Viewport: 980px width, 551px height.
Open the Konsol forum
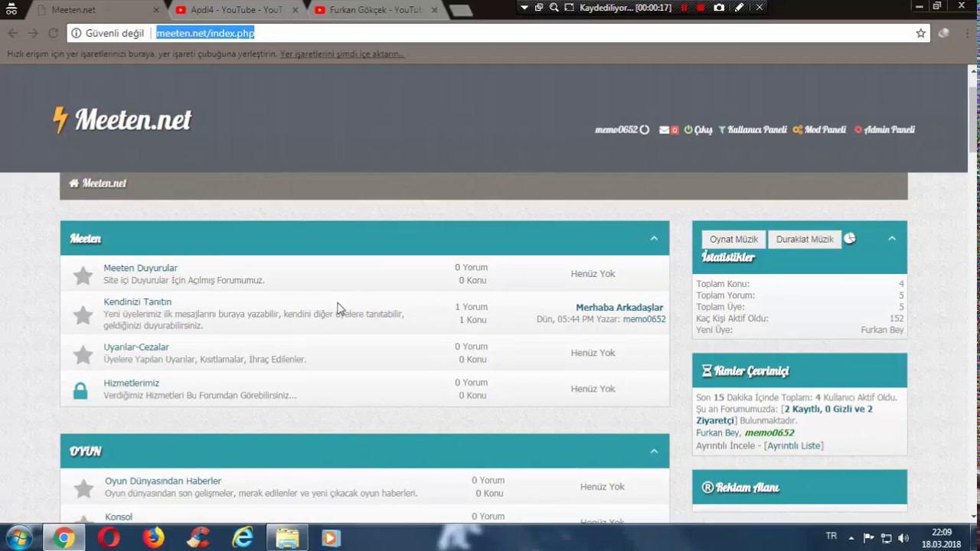click(x=119, y=517)
